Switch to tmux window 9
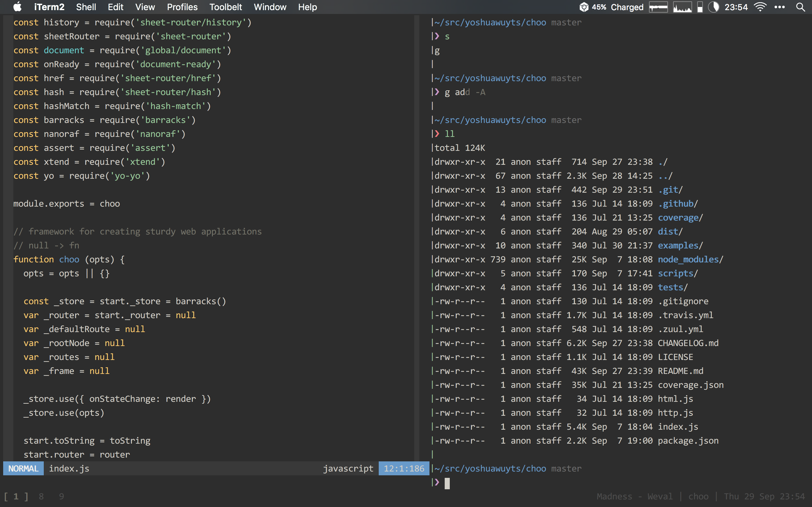 (x=62, y=496)
